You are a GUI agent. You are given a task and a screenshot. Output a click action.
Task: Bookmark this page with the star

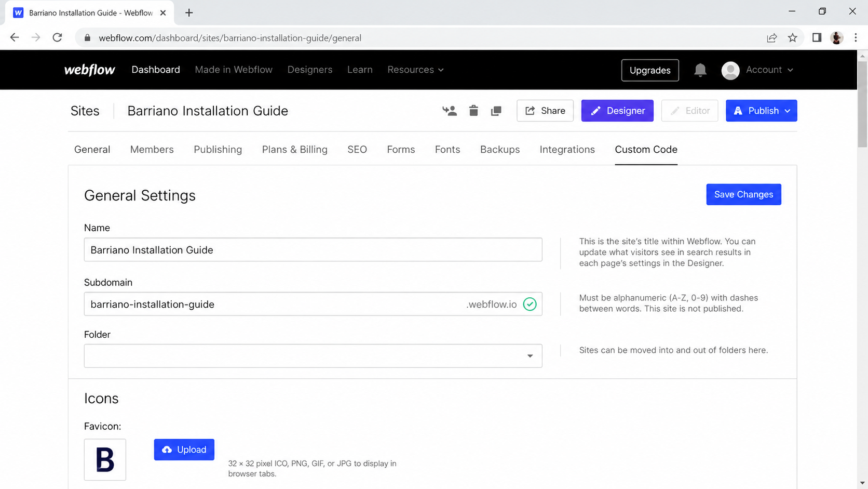793,37
